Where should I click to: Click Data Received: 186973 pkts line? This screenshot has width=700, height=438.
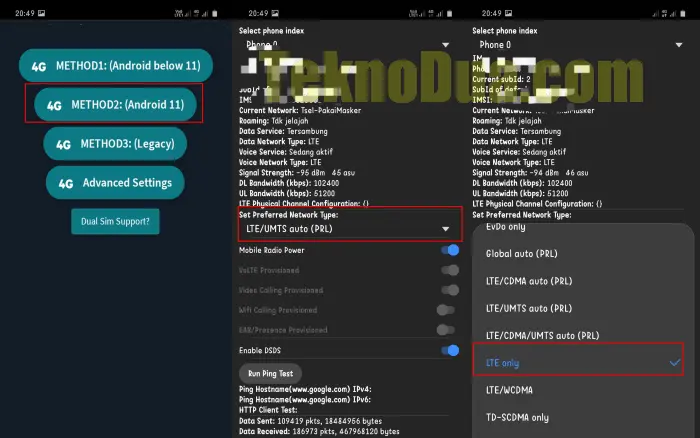(x=319, y=431)
